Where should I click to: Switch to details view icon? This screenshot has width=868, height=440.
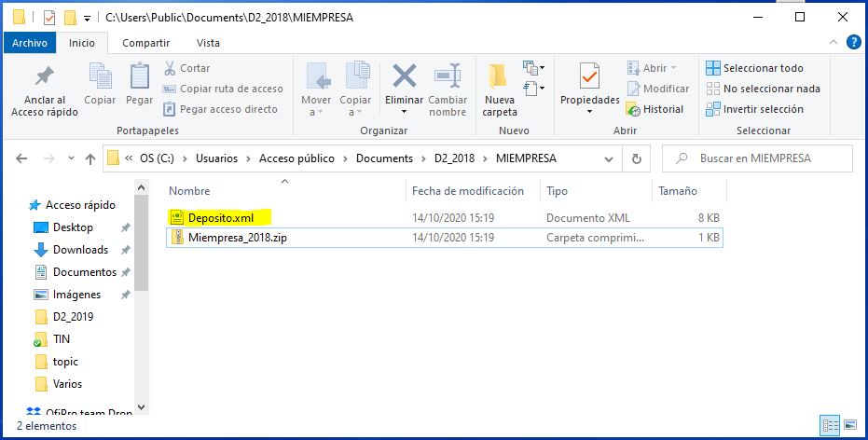point(831,425)
